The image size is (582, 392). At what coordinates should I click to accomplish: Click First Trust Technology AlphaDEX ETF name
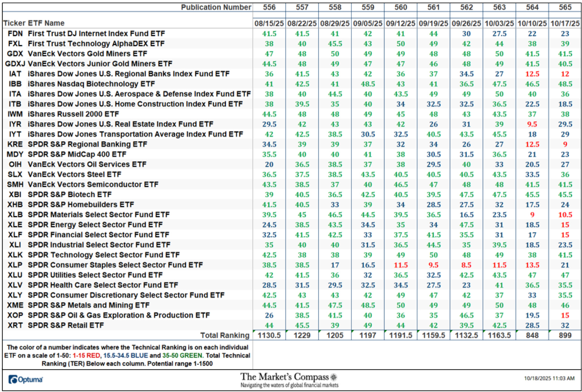(x=96, y=43)
